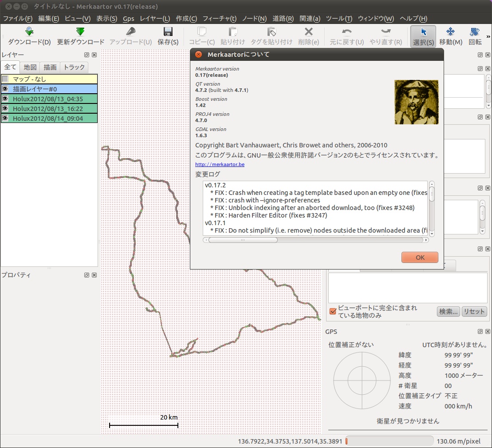Open the ヘルプ(H) menu
Viewport: 492px width, 448px height.
tap(413, 19)
